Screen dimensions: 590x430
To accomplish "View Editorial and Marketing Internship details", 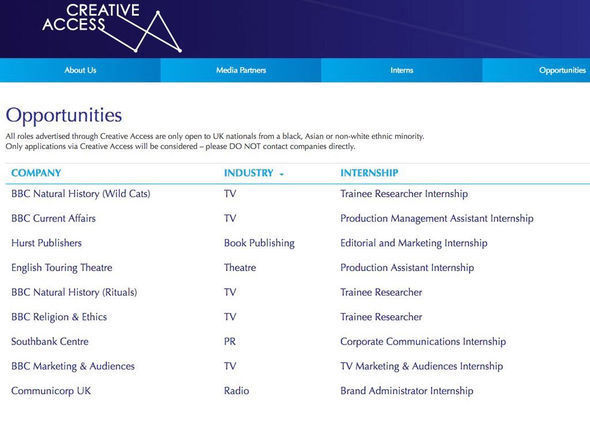I will click(414, 243).
